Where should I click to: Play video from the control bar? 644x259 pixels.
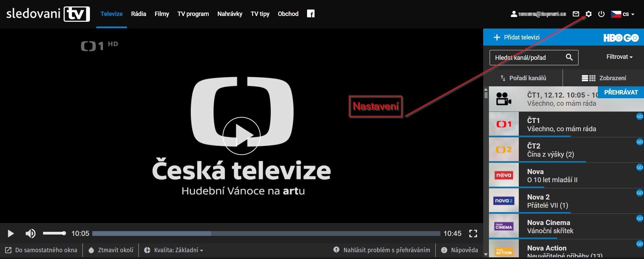pyautogui.click(x=11, y=234)
